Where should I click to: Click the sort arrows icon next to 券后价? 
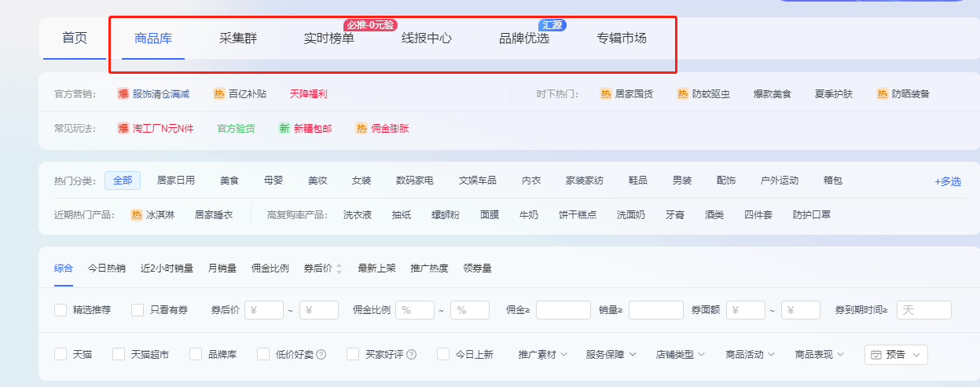point(340,268)
